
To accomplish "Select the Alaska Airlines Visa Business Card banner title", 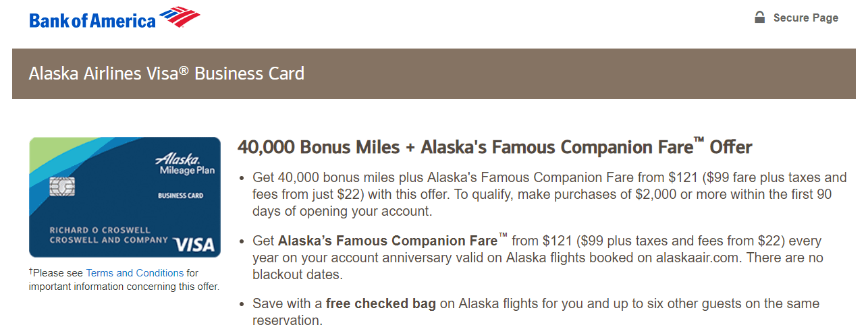I will [167, 73].
